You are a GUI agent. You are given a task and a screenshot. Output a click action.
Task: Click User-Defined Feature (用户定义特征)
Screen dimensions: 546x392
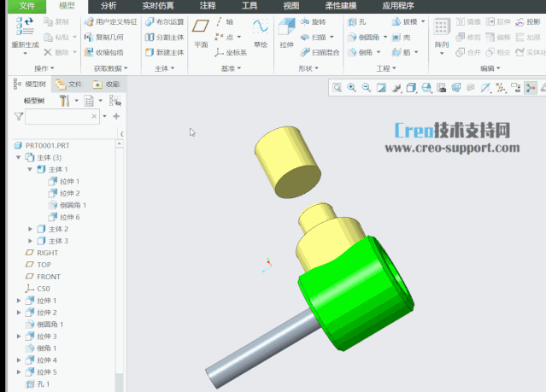(x=111, y=22)
